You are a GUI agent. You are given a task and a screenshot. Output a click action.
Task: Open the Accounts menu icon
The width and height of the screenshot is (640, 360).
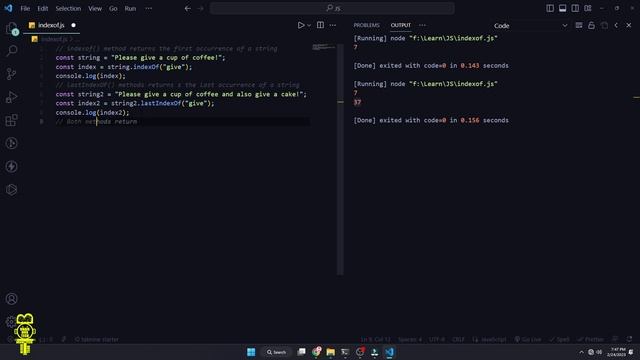12,299
